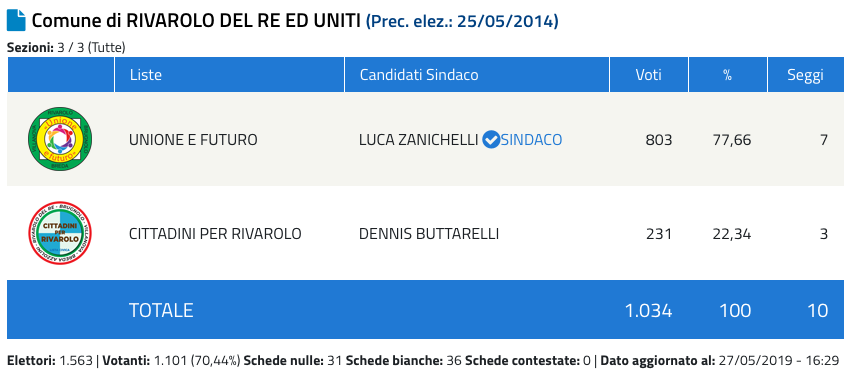Viewport: 863px width, 384px height.
Task: Click the 803 votes value
Action: (x=659, y=140)
